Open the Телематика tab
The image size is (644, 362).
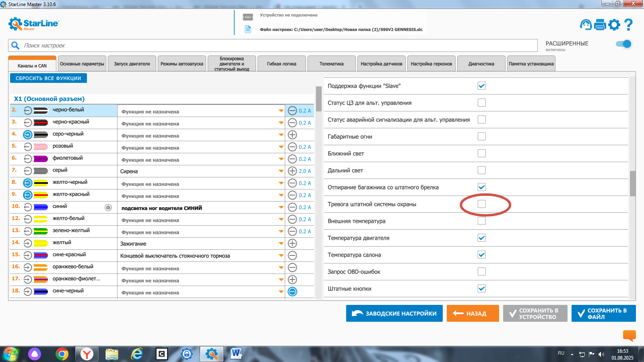pyautogui.click(x=332, y=64)
